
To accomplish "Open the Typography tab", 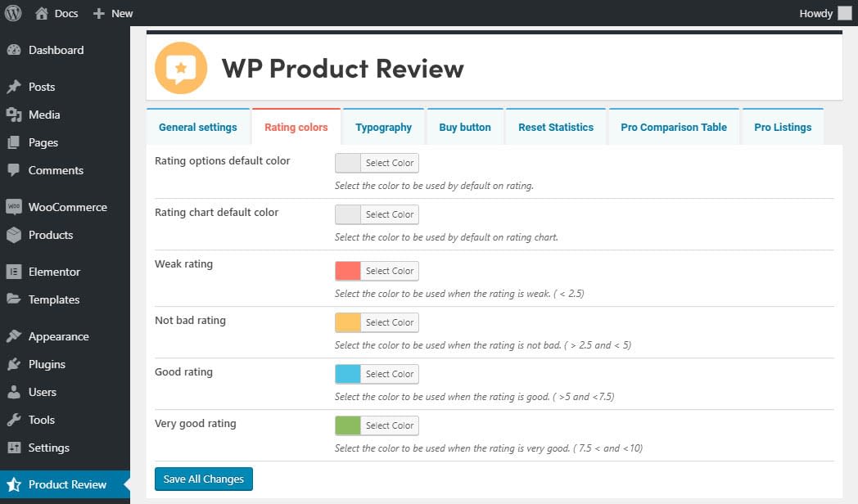I will [383, 127].
